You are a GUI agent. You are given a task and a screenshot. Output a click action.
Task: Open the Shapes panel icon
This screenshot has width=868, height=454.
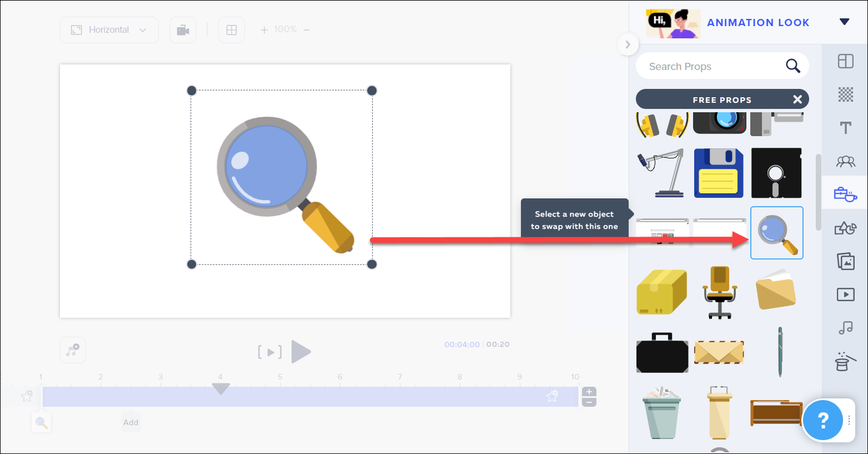pos(845,228)
